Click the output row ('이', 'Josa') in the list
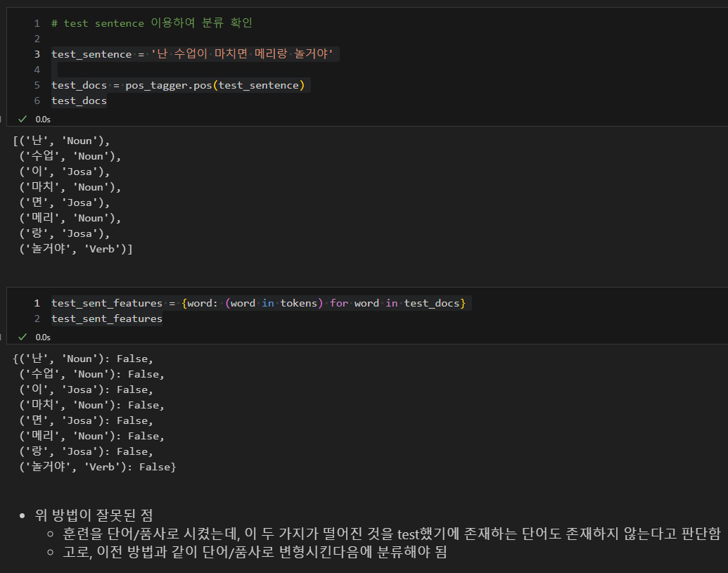The image size is (728, 573). [x=65, y=172]
